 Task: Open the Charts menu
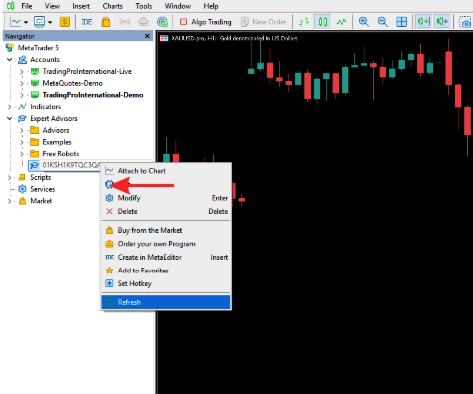pyautogui.click(x=112, y=6)
